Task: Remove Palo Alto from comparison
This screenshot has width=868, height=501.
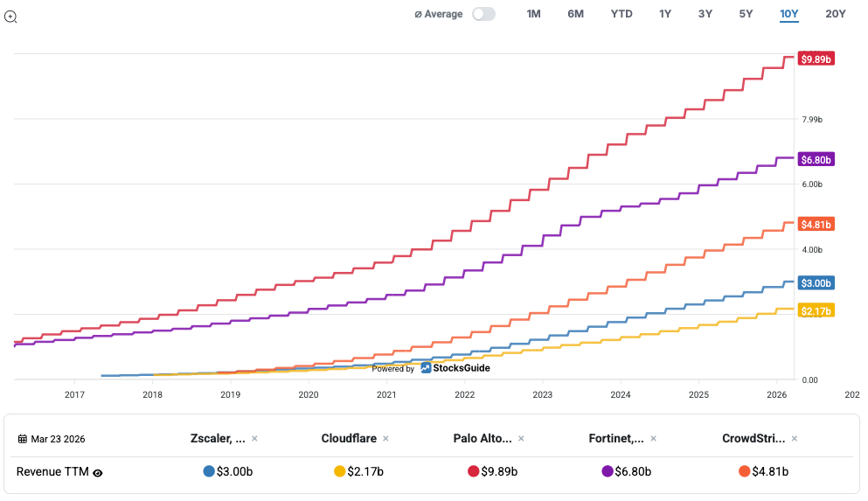Action: (x=522, y=438)
